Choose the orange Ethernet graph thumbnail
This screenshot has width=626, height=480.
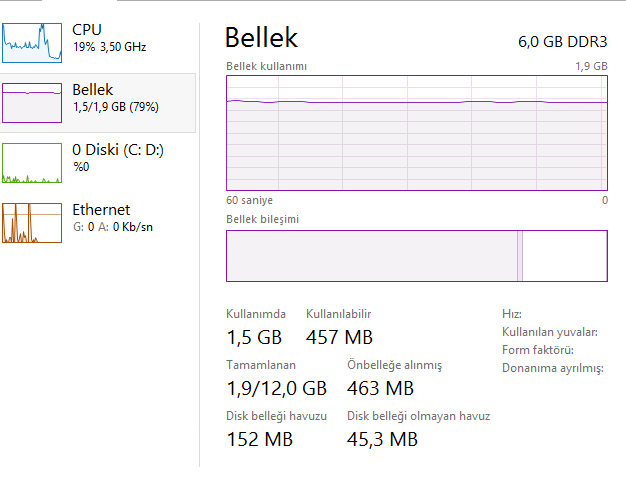click(32, 223)
